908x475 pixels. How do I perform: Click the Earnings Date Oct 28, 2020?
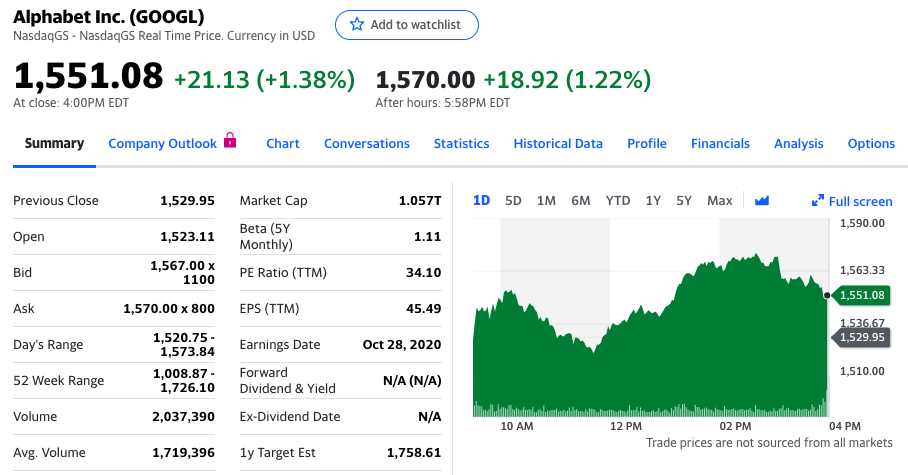coord(402,344)
